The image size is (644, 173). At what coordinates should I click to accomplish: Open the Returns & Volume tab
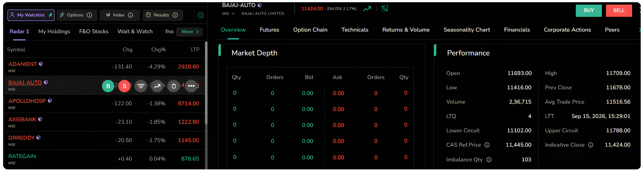406,30
